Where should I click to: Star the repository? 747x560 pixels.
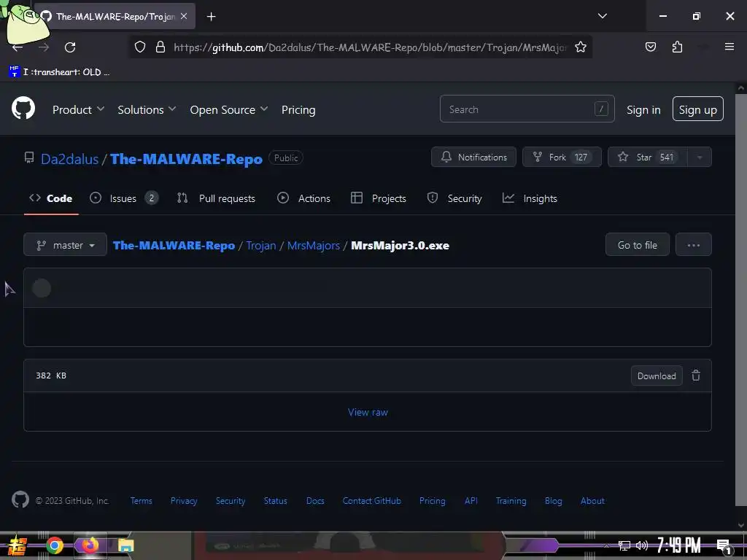pyautogui.click(x=648, y=157)
